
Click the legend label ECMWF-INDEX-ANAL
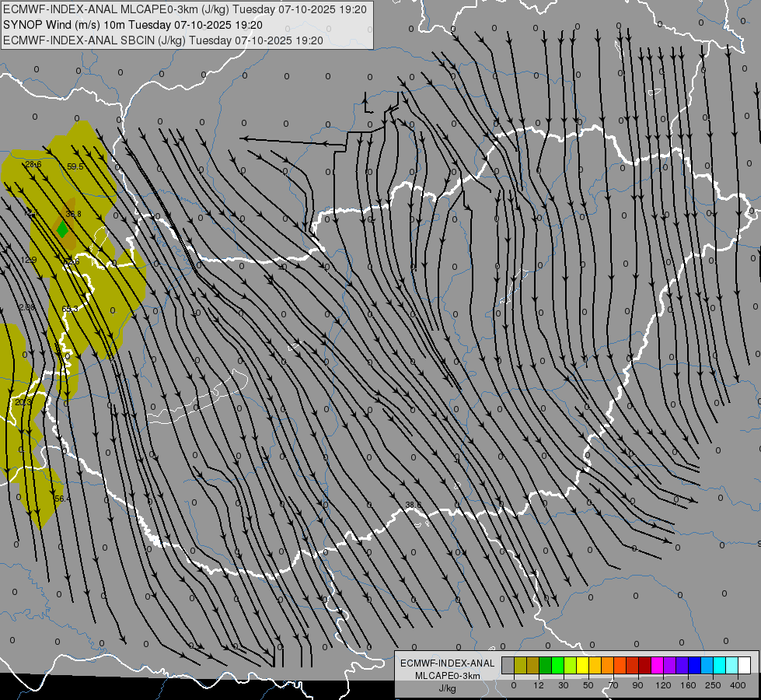(448, 663)
